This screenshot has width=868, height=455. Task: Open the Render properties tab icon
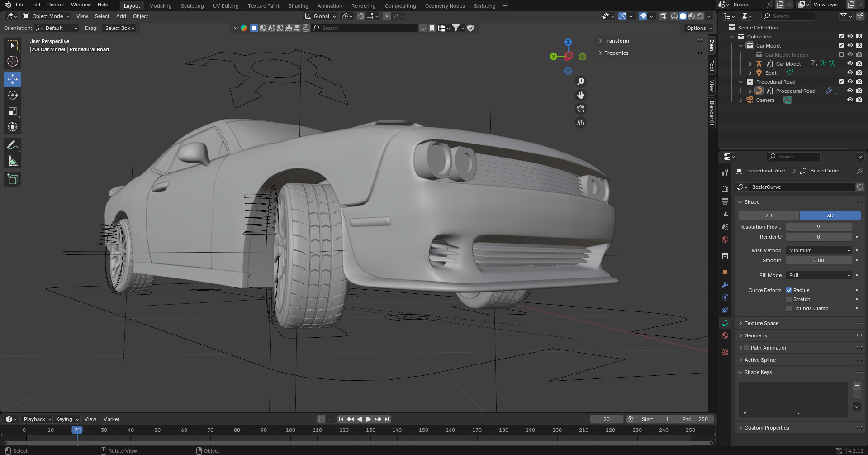(x=725, y=188)
